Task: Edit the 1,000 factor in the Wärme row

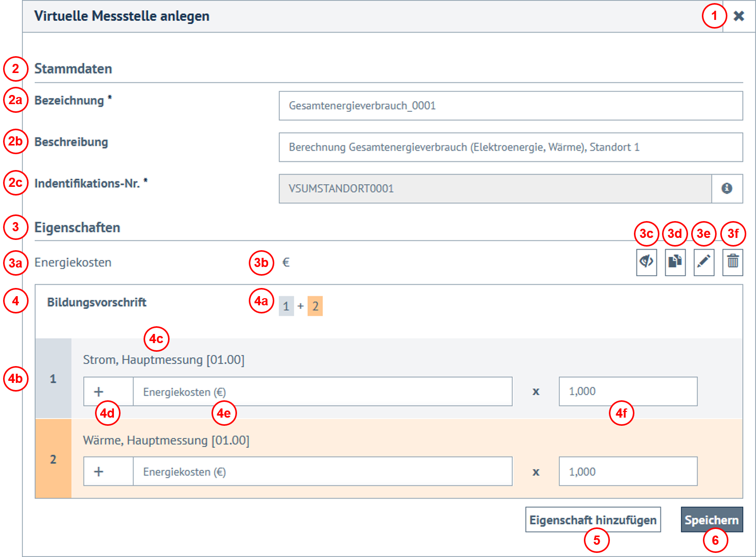Action: (628, 471)
